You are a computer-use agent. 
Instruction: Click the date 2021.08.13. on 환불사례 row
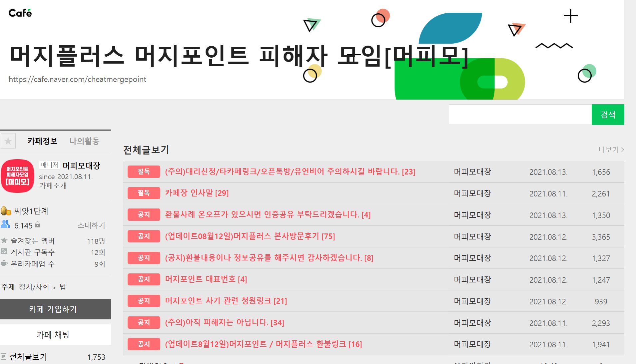[548, 215]
